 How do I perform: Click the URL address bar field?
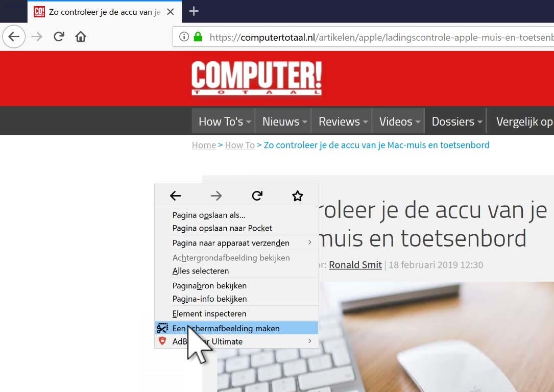point(364,37)
